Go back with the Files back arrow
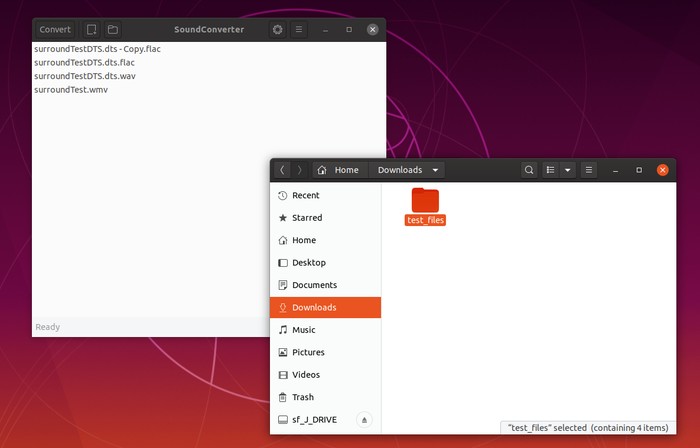This screenshot has width=700, height=448. [x=282, y=170]
